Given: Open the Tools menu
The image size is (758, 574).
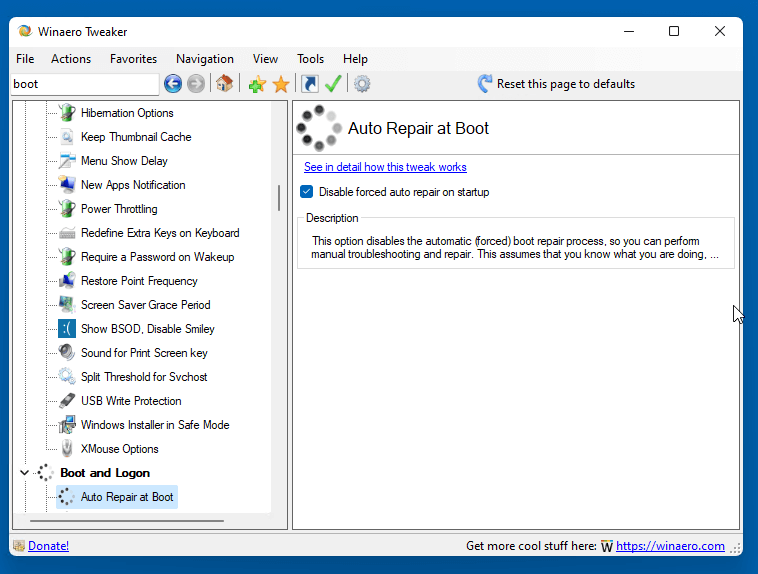Looking at the screenshot, I should 310,59.
